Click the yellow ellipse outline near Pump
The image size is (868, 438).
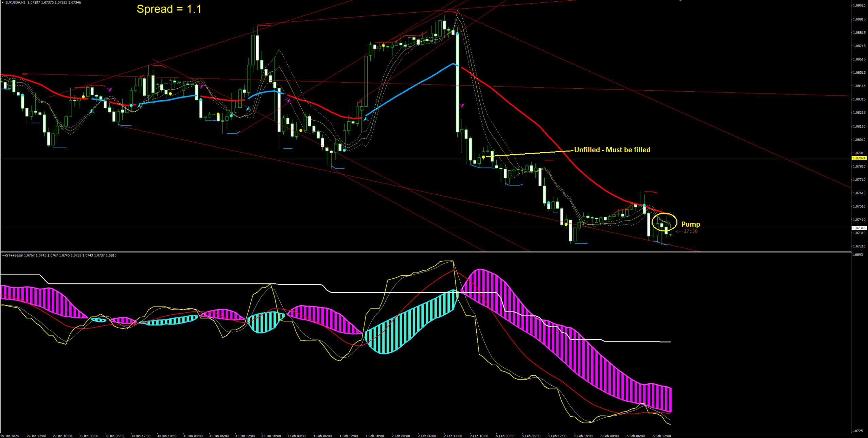[677, 221]
